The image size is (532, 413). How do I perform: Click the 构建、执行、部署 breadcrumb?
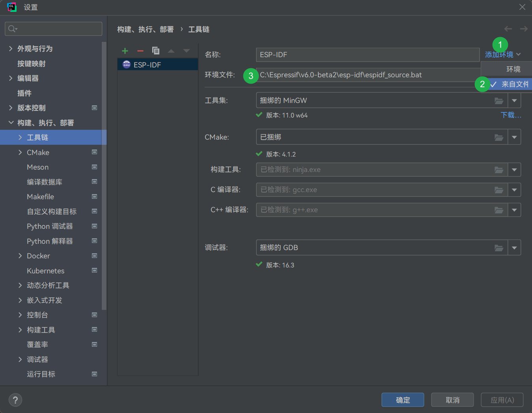pyautogui.click(x=146, y=29)
